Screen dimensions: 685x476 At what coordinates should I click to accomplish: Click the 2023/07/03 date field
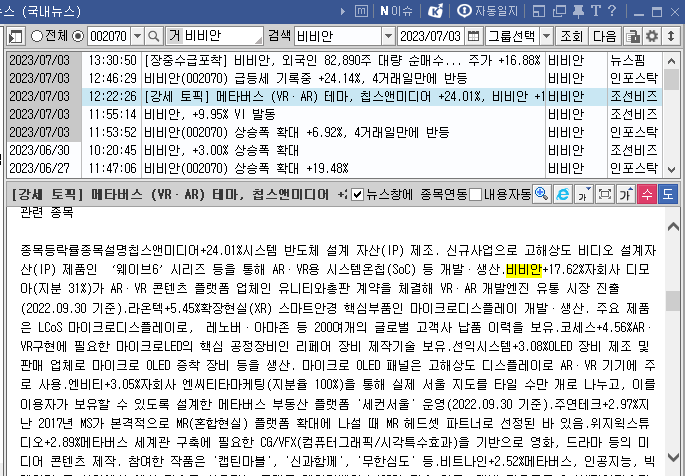[x=431, y=36]
